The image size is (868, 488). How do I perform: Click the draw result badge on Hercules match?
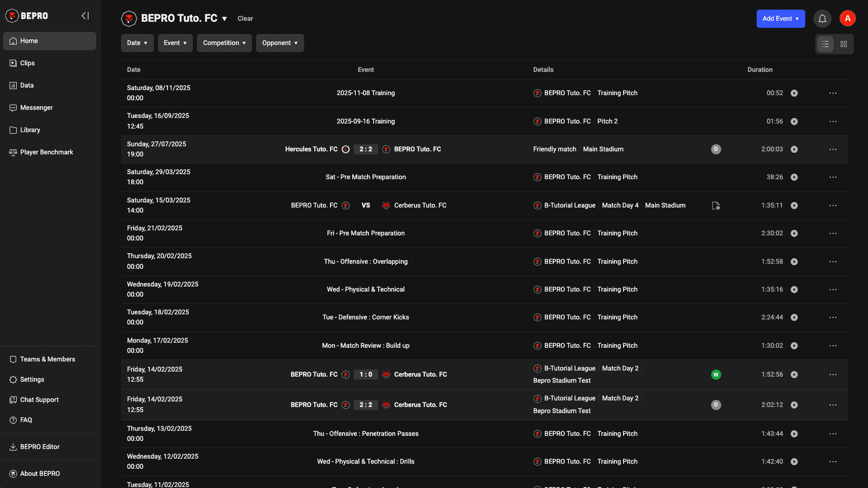(716, 149)
